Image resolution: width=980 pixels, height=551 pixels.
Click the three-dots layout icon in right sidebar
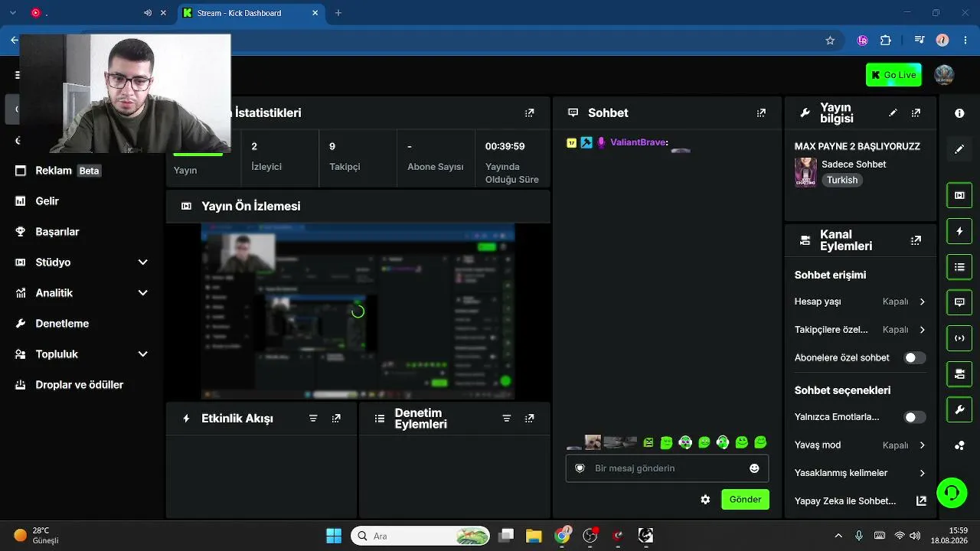(x=959, y=445)
